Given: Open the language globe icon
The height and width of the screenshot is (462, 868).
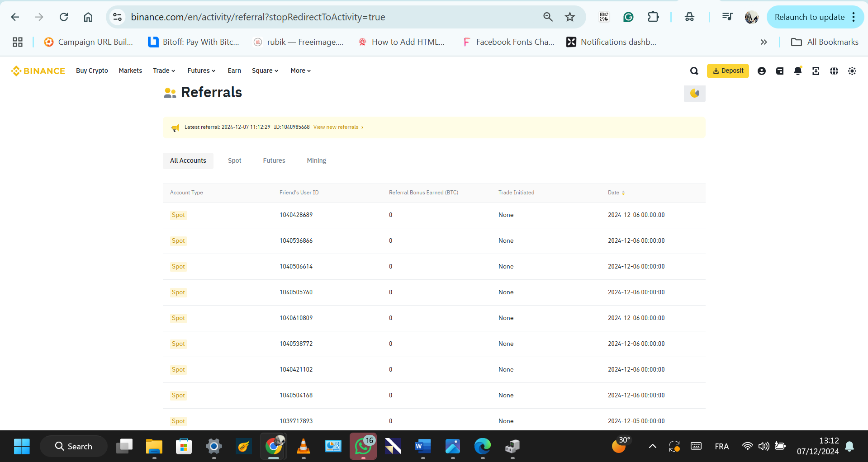Looking at the screenshot, I should [834, 71].
